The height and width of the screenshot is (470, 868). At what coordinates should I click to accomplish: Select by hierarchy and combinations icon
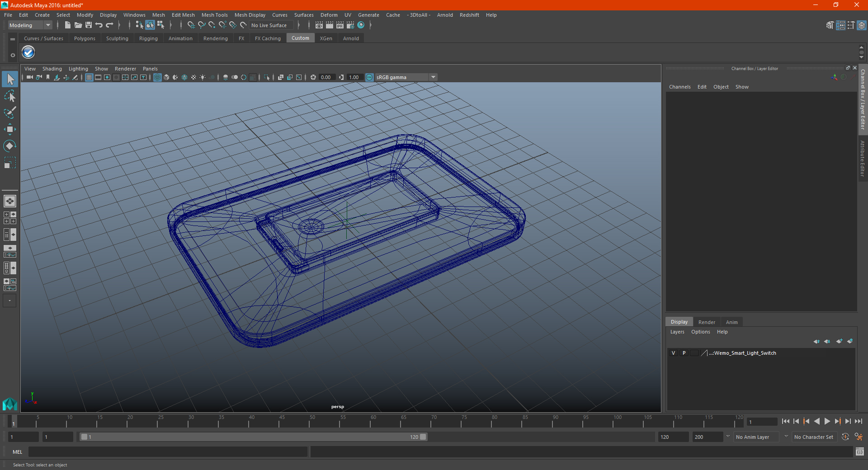point(139,25)
